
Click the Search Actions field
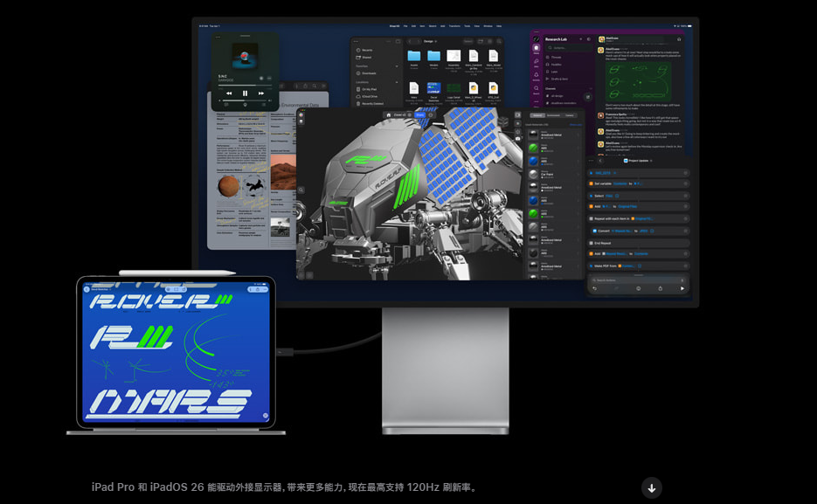pyautogui.click(x=638, y=280)
